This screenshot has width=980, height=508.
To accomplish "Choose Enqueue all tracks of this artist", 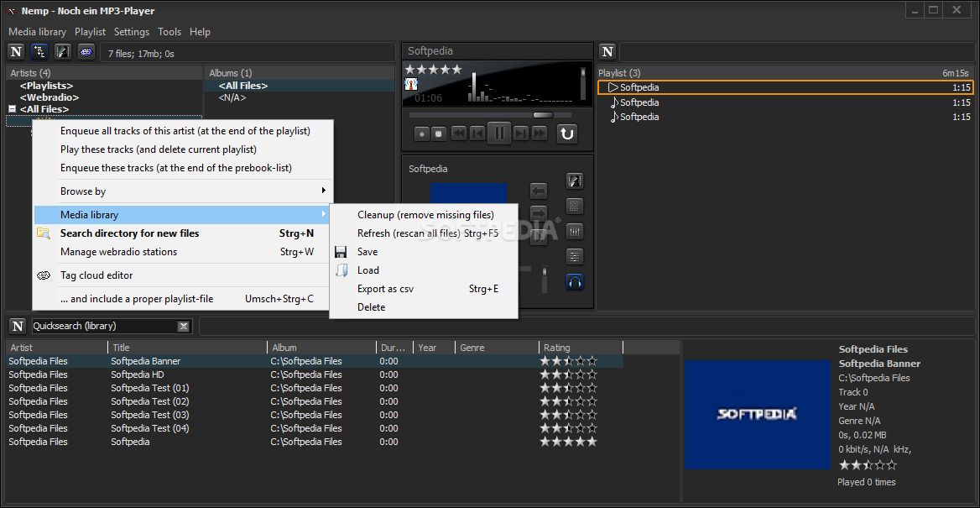I will coord(183,131).
